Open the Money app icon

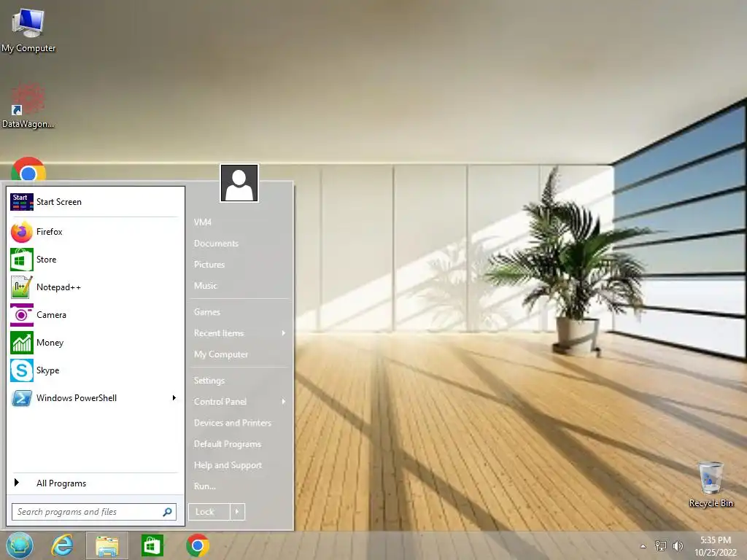click(22, 343)
